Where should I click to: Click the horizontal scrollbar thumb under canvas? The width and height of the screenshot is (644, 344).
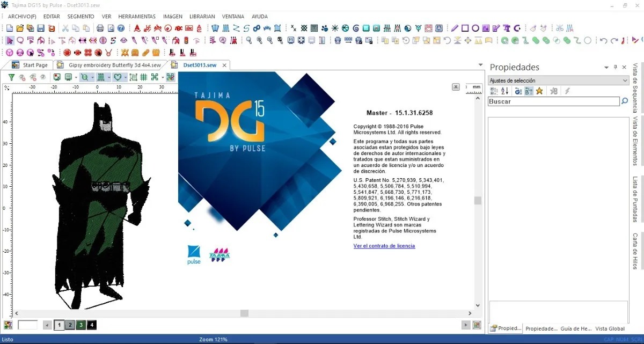point(244,313)
